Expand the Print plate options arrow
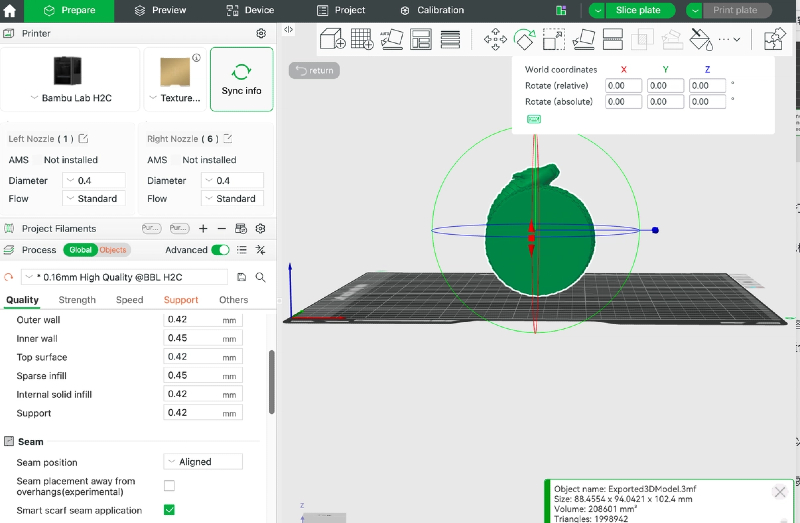800x523 pixels. tap(694, 10)
